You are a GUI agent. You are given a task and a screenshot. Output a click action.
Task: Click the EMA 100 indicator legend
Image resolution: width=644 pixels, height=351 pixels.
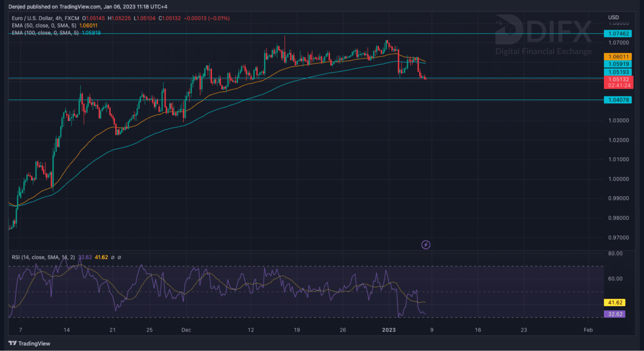click(x=45, y=33)
